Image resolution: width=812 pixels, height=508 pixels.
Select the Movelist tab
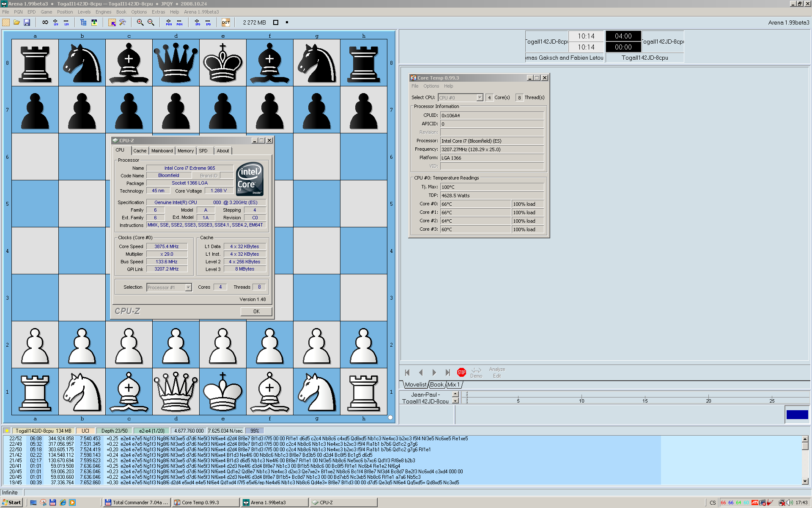tap(416, 384)
